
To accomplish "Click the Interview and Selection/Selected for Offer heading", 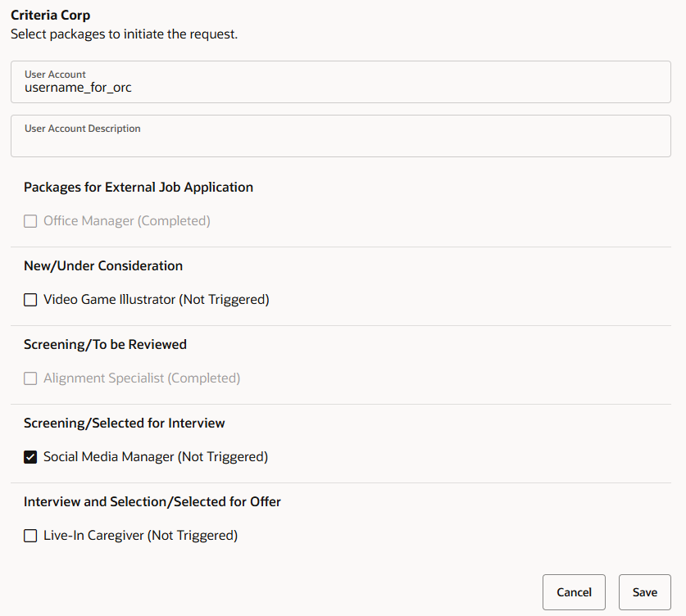I will pyautogui.click(x=152, y=502).
